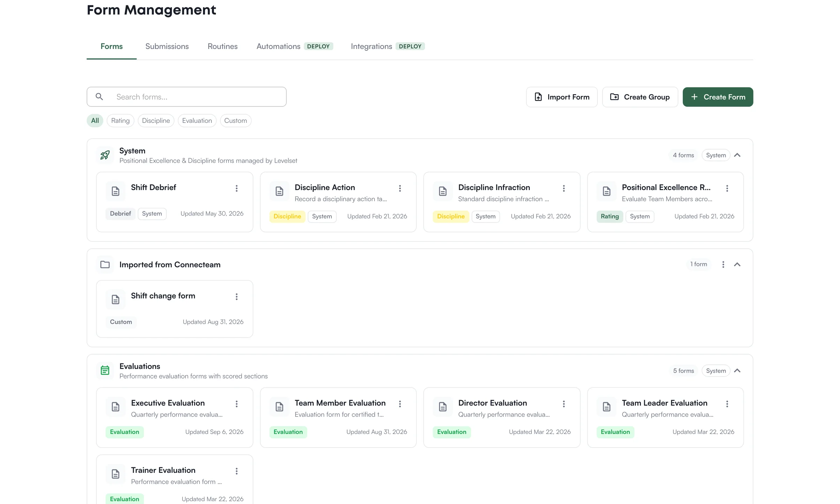
Task: Open the Shift Debrief card options menu
Action: coord(237,188)
